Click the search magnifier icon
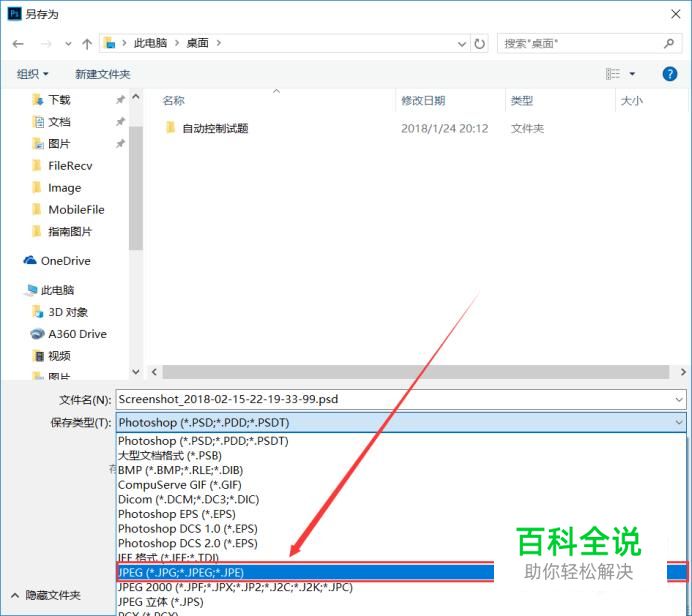 669,43
